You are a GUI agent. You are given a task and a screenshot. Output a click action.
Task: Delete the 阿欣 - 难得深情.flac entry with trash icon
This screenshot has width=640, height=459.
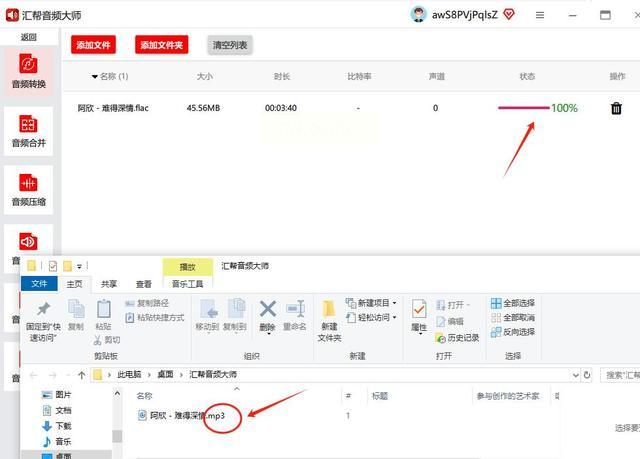(616, 108)
